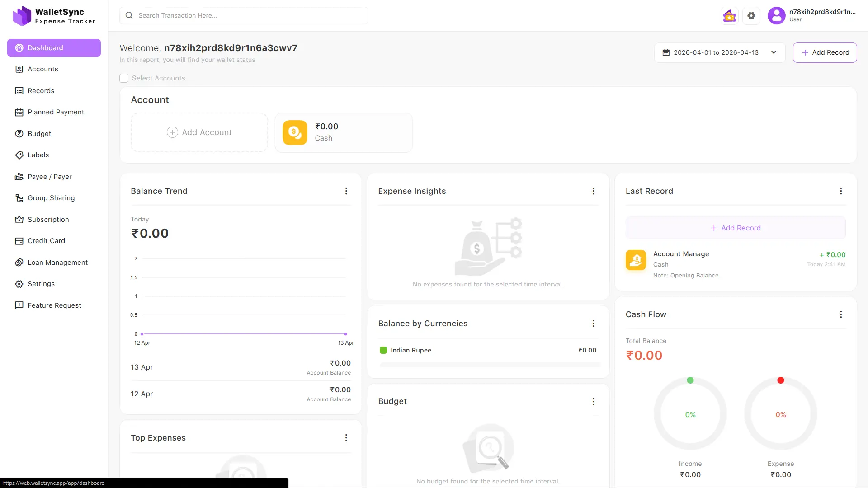The width and height of the screenshot is (868, 488).
Task: Click the Settings sidebar gear icon
Action: [19, 284]
